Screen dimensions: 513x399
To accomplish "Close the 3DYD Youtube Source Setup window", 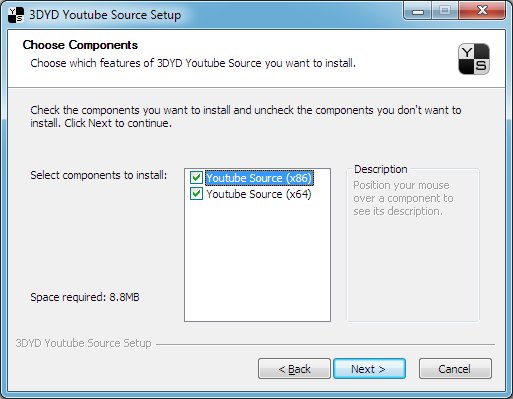I will coord(482,11).
